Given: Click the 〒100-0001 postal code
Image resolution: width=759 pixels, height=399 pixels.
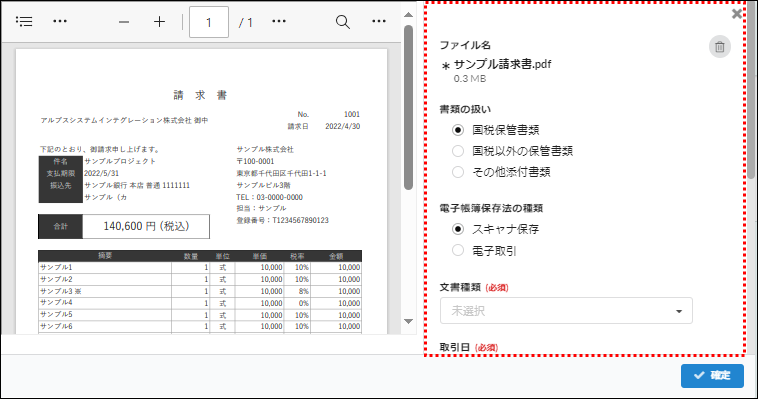Looking at the screenshot, I should pos(255,161).
